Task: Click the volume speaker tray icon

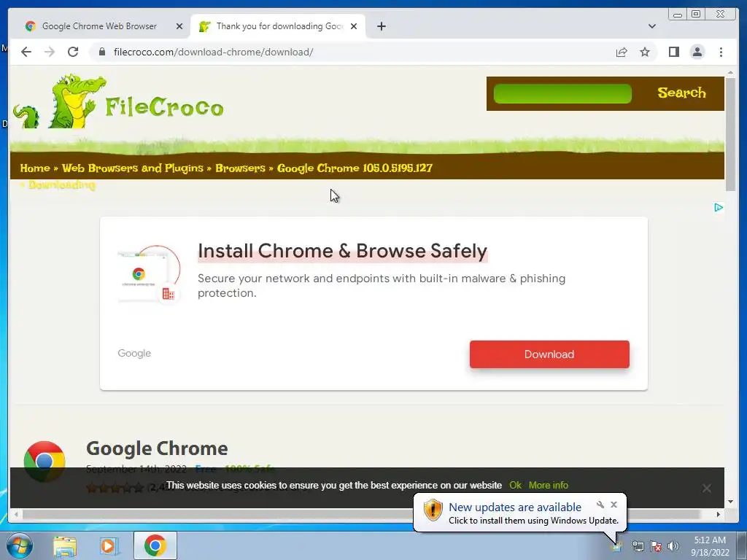Action: (x=673, y=546)
